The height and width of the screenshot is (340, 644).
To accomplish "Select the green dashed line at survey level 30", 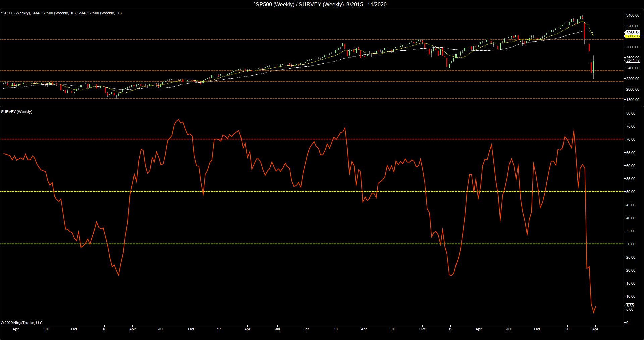I will click(x=311, y=244).
